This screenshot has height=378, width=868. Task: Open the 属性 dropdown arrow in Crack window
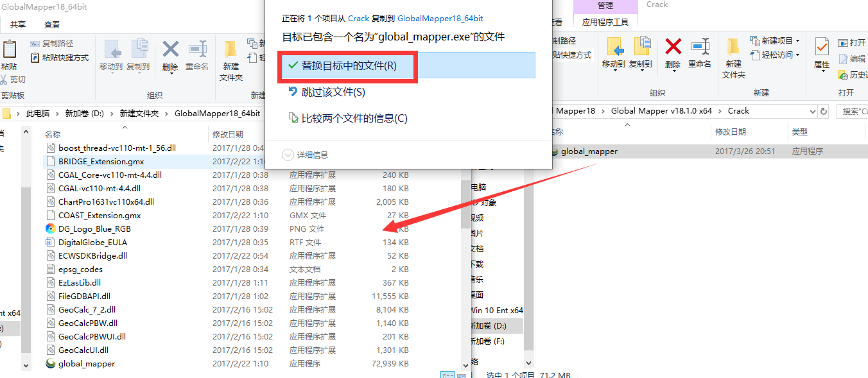822,72
